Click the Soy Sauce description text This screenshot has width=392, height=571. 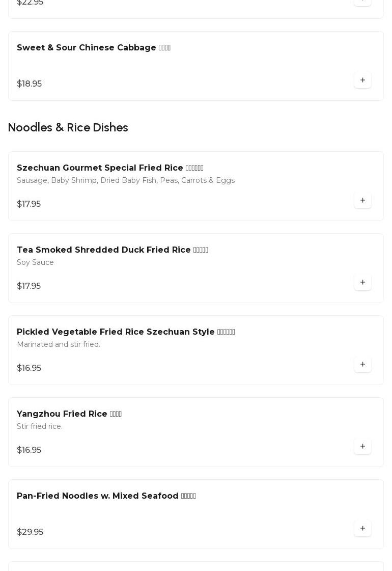coord(35,262)
